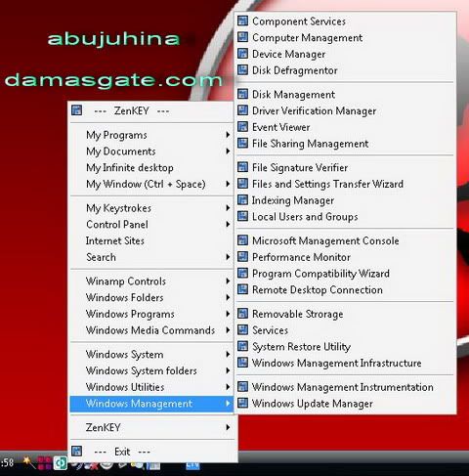Click the ZenKEY header icon

(x=77, y=110)
